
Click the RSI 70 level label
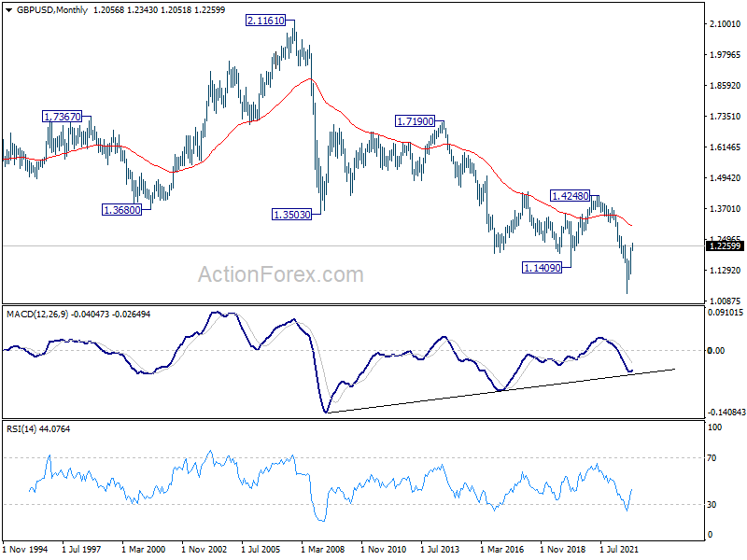[712, 458]
